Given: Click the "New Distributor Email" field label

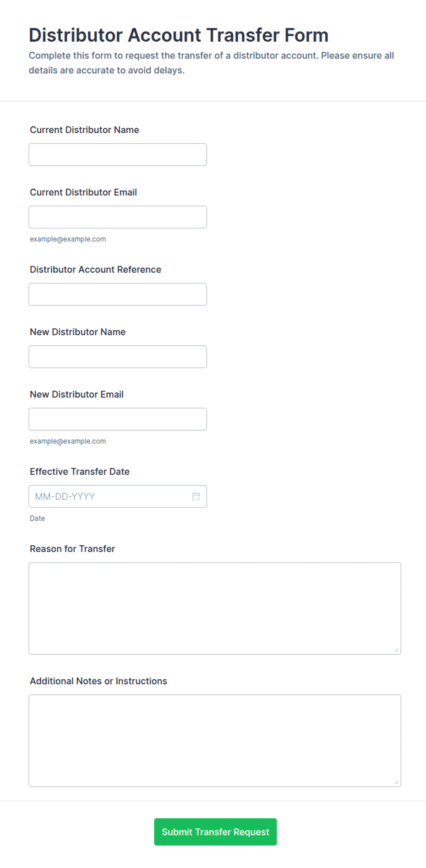Looking at the screenshot, I should 76,394.
